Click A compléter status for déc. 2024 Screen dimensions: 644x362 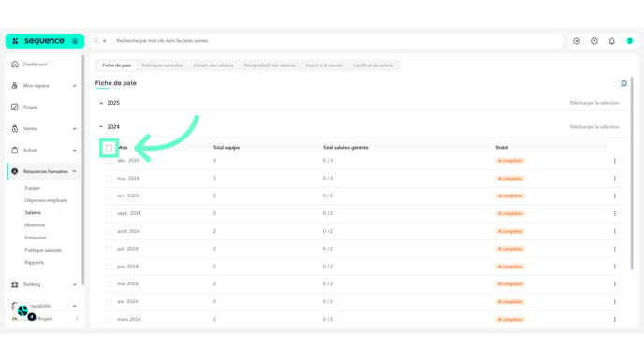coord(510,161)
